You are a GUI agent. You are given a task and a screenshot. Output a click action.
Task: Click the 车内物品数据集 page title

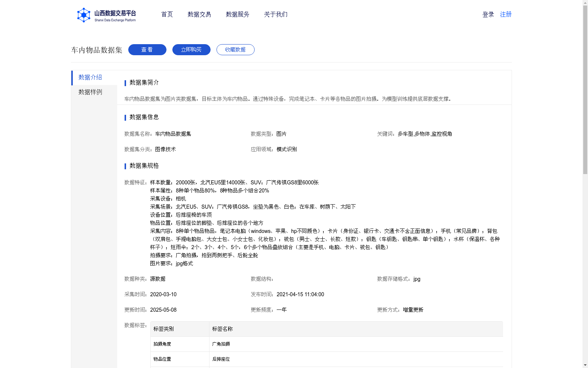97,50
